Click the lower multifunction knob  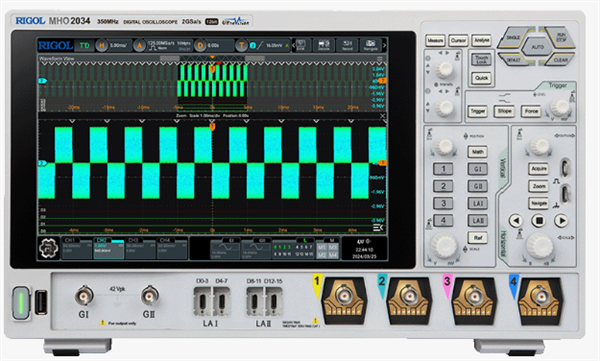(x=445, y=108)
